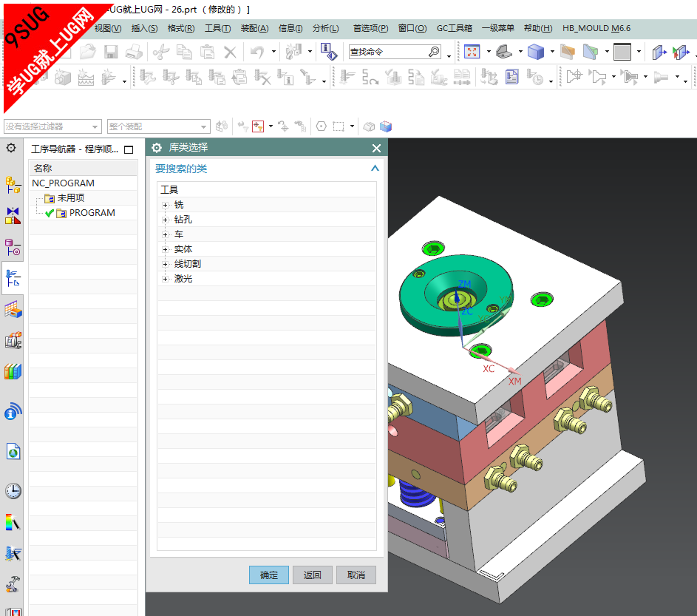Open the Assembly Navigator sidebar tab
Viewport: 697px width, 616px height.
[13, 184]
